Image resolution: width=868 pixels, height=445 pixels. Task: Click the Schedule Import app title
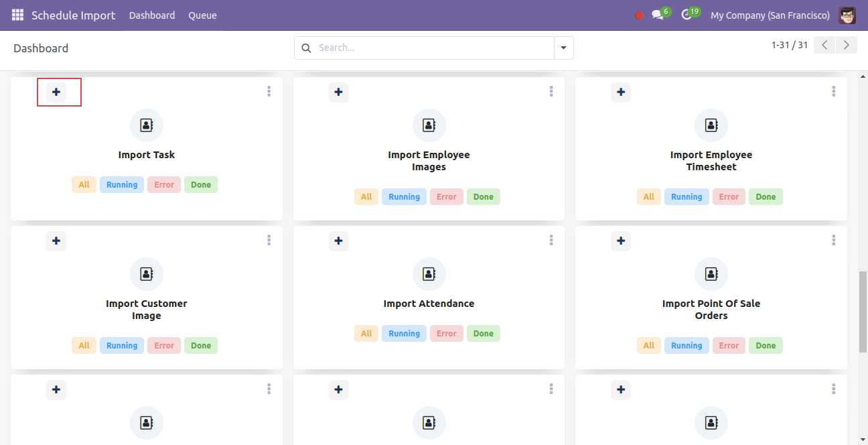coord(74,15)
